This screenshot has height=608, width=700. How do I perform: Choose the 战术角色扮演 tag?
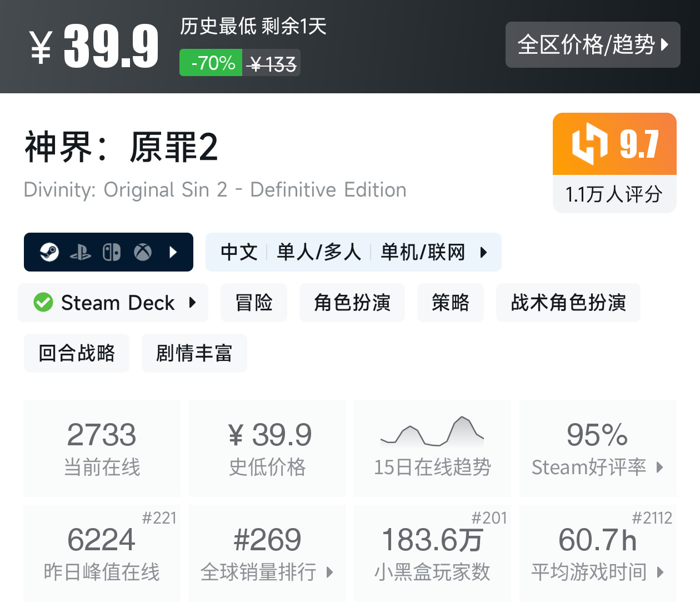point(568,303)
